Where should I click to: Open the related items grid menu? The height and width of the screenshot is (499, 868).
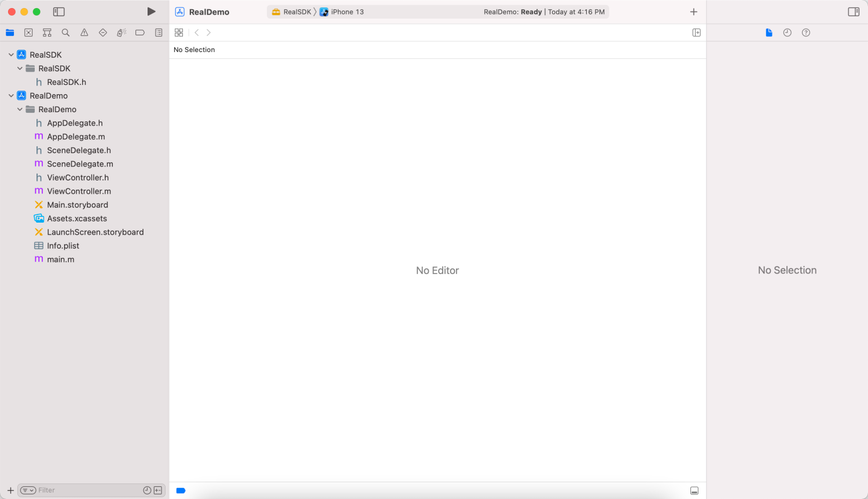(x=179, y=32)
